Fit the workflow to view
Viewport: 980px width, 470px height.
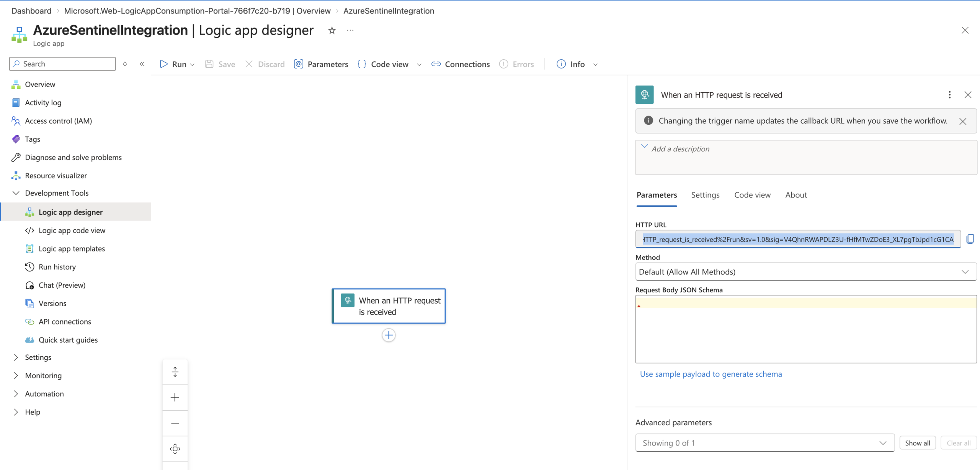tap(175, 449)
